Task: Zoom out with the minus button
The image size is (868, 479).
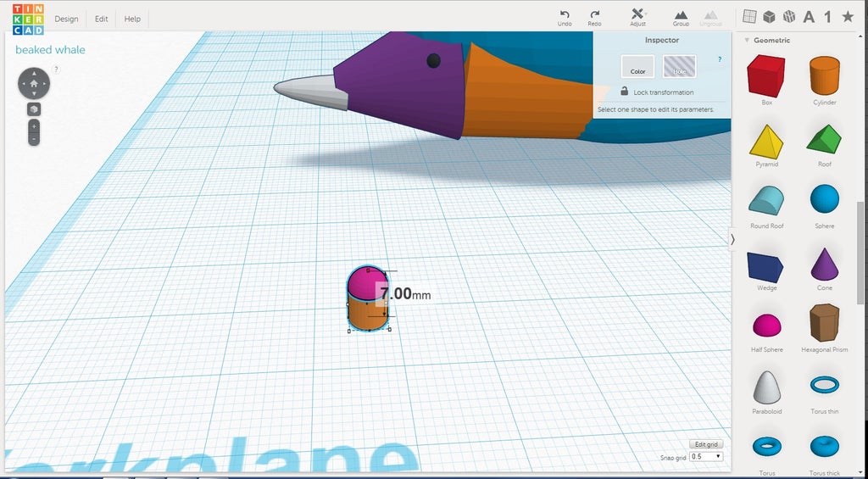Action: [x=34, y=138]
